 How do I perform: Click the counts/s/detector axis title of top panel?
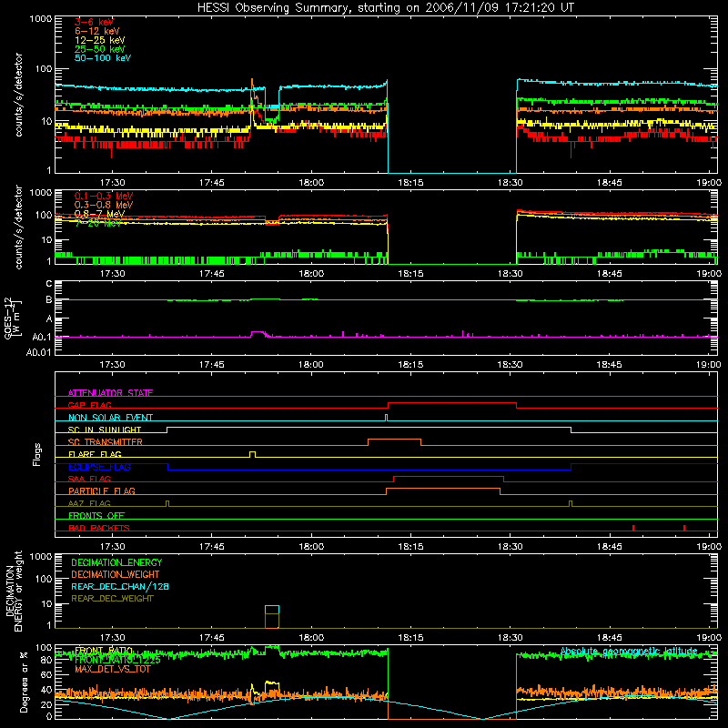click(x=18, y=95)
